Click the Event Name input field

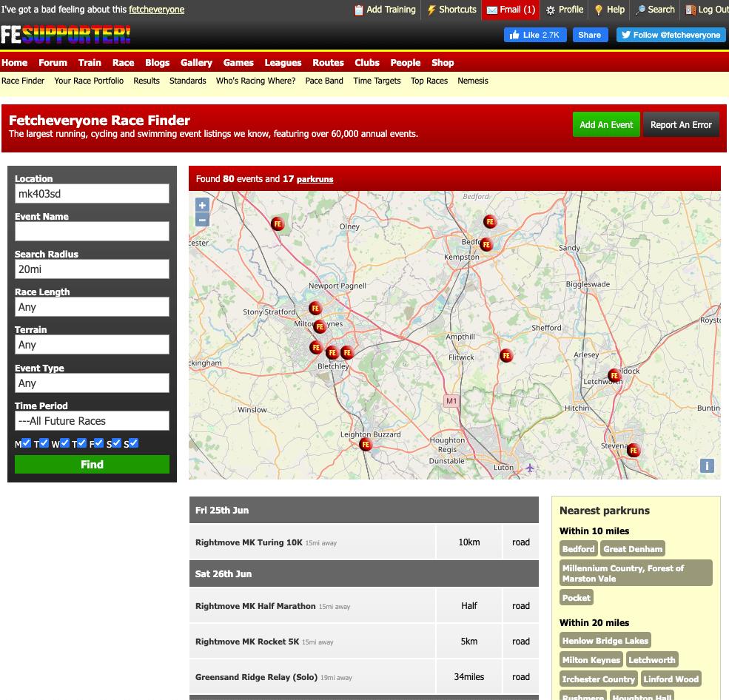click(x=92, y=232)
